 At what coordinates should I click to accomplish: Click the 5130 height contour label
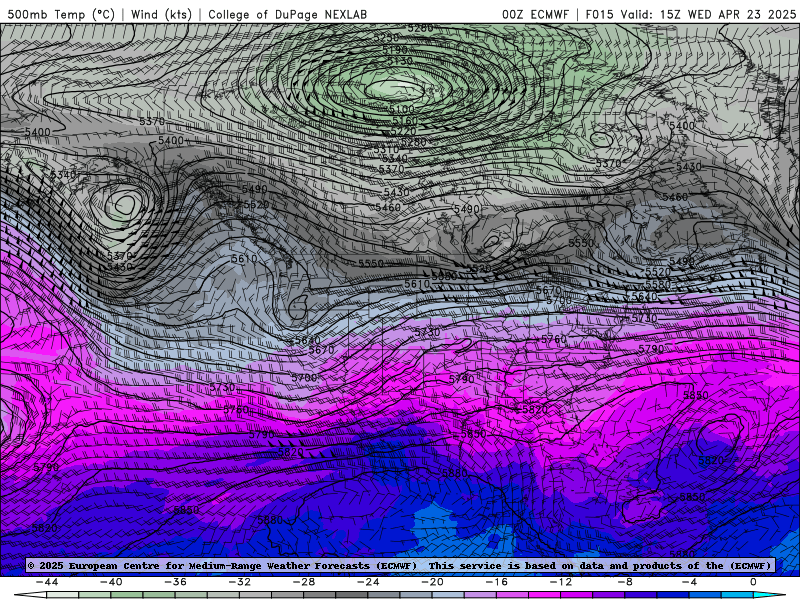point(399,61)
